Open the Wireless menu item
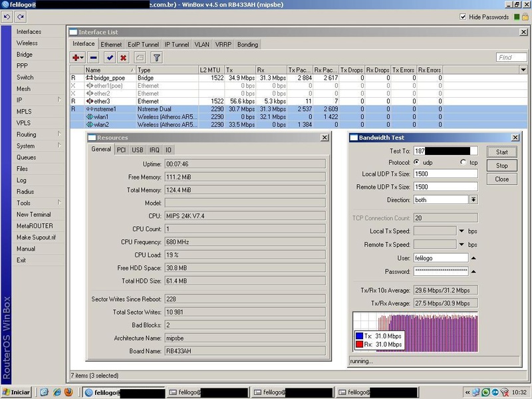This screenshot has height=399, width=532. [27, 43]
